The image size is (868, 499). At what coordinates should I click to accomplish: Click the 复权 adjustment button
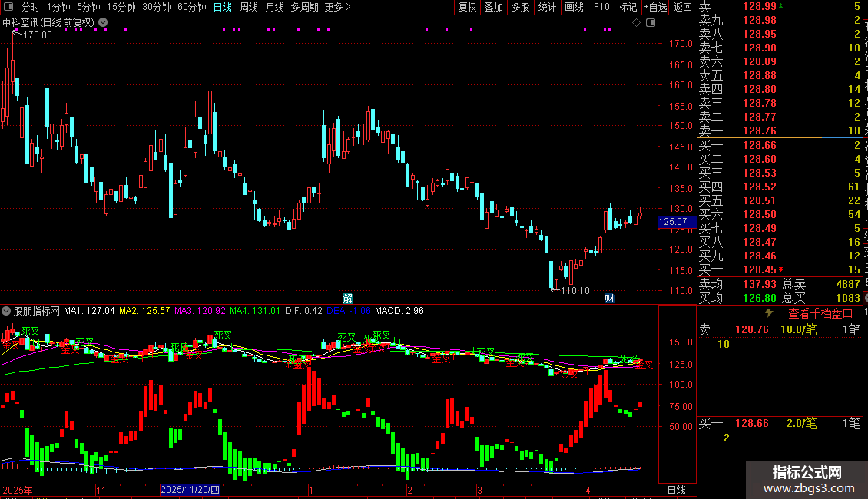pos(467,7)
